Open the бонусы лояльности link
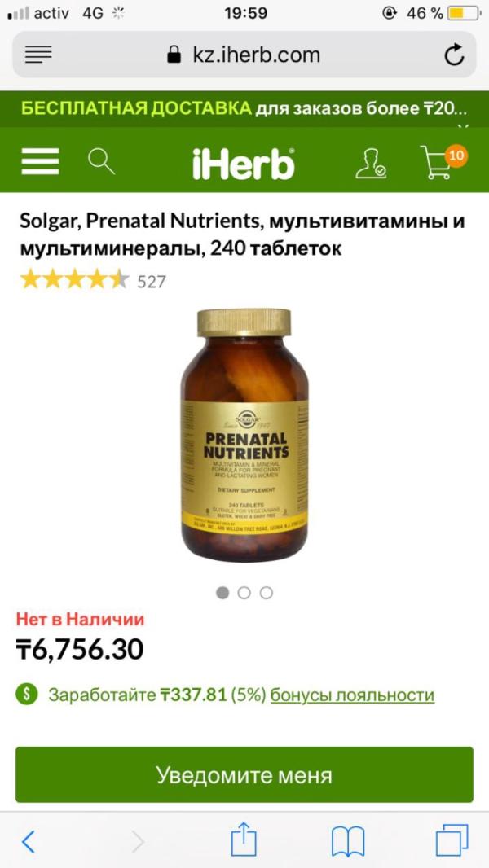Screen dimensions: 489x868 (x=352, y=695)
